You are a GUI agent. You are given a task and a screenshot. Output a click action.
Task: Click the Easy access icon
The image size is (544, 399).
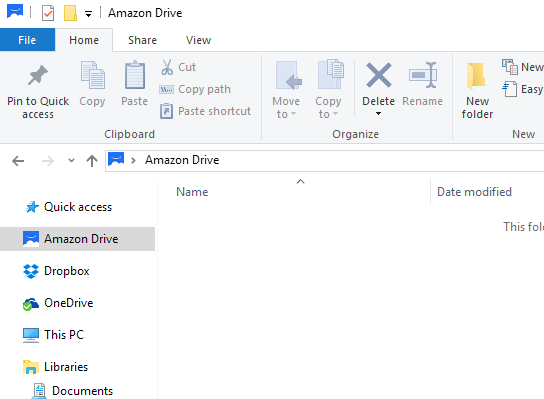click(x=510, y=89)
